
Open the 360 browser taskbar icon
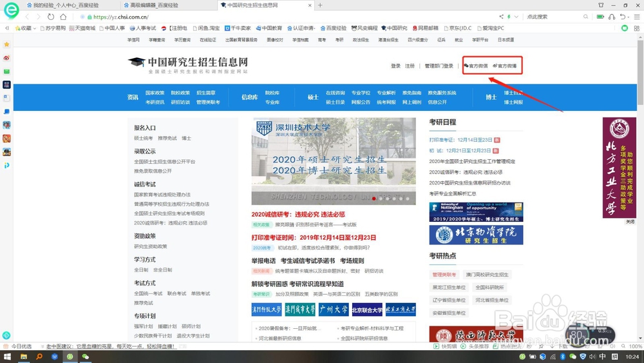pos(70,357)
